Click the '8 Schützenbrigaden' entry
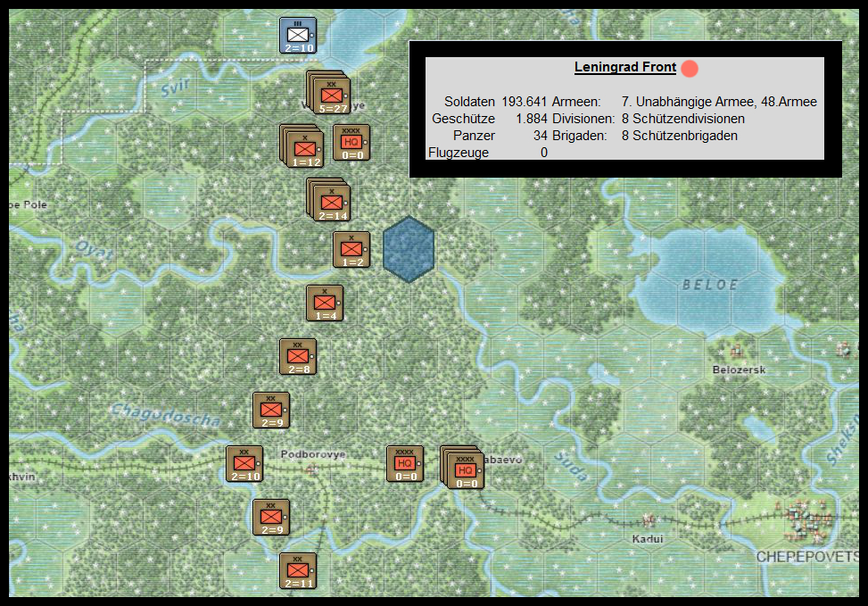Image resolution: width=868 pixels, height=606 pixels. [679, 136]
